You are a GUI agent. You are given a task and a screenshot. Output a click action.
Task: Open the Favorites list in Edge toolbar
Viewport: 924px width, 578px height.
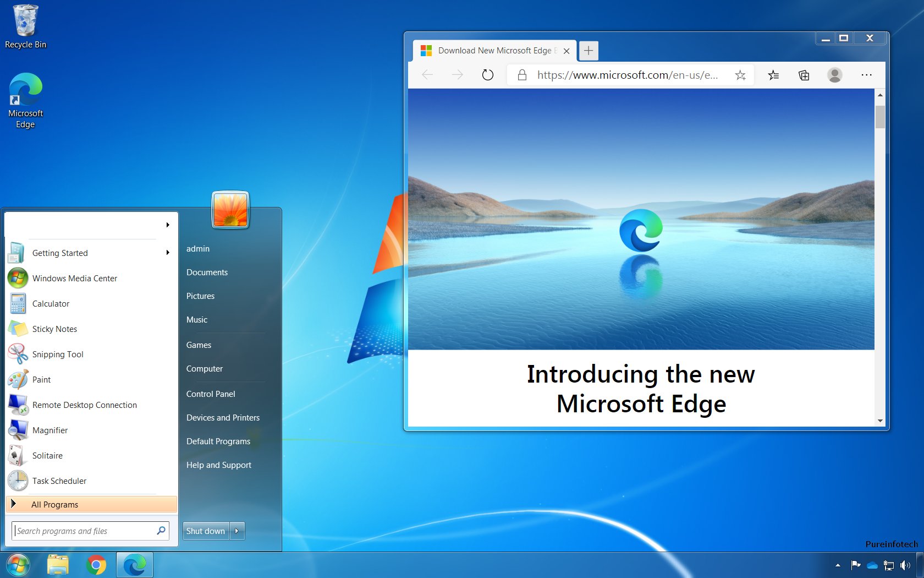pos(773,75)
